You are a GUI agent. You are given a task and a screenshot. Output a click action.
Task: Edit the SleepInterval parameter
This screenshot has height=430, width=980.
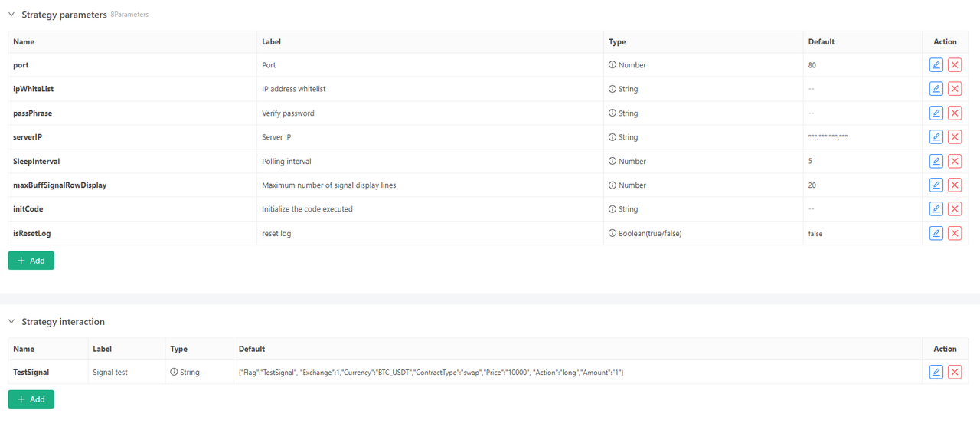[x=936, y=161]
